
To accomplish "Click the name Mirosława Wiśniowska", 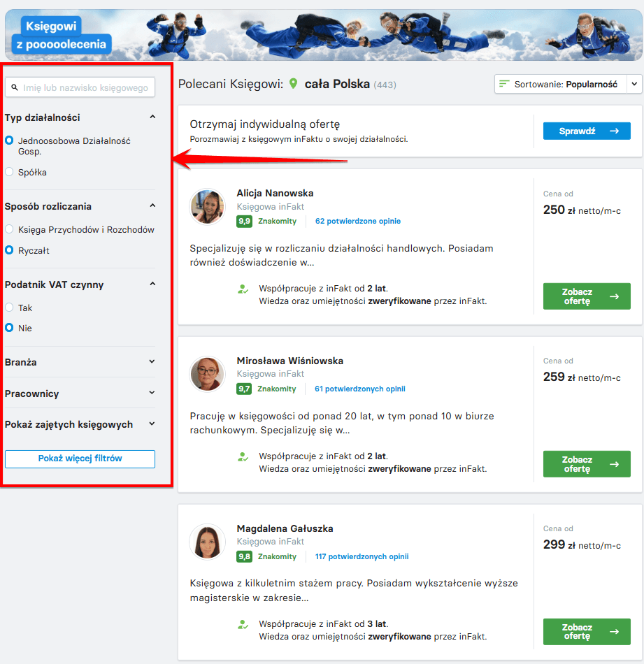I will (x=289, y=361).
